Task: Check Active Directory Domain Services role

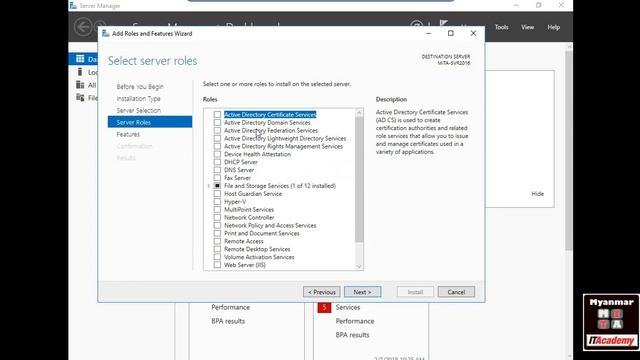Action: (217, 122)
